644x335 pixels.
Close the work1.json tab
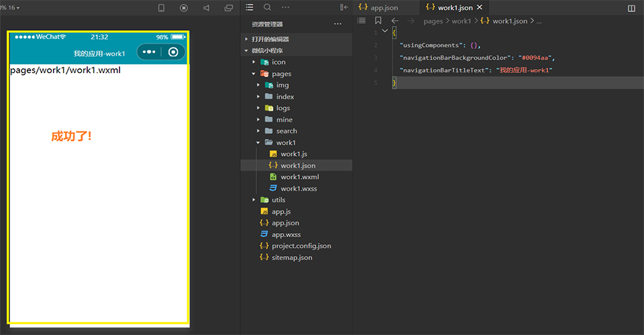(x=480, y=7)
